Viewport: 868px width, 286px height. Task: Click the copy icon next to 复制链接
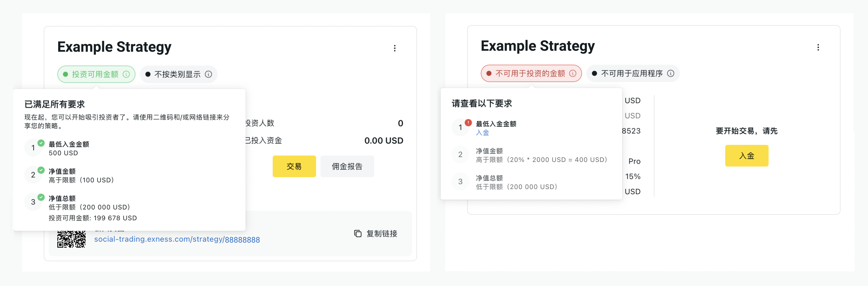tap(357, 233)
